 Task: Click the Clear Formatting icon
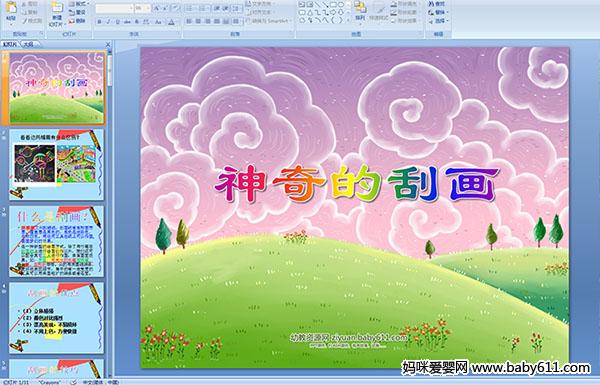tap(175, 8)
